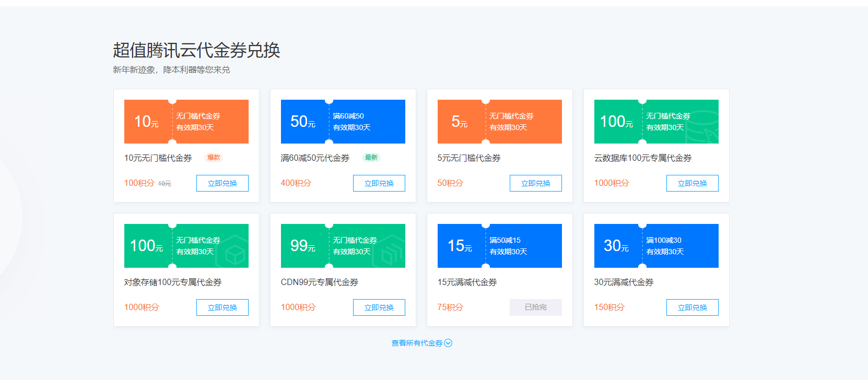
Task: Open the green 99元 CDN coupon banner
Action: pyautogui.click(x=343, y=246)
